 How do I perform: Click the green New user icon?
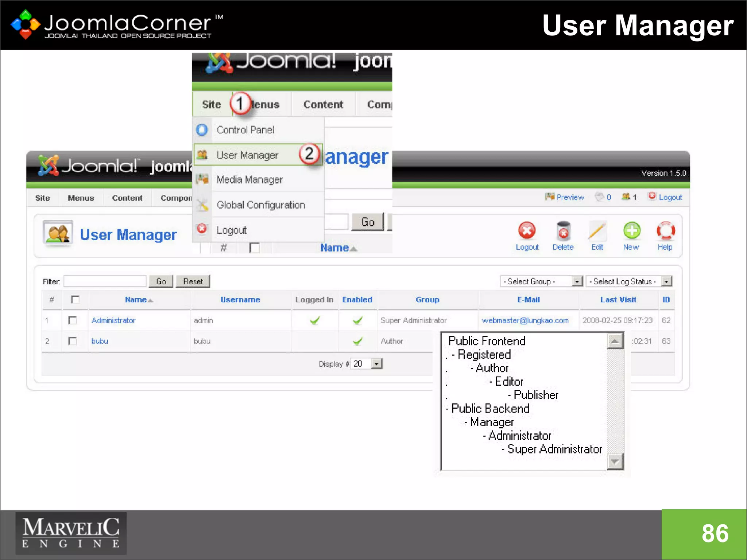click(631, 230)
